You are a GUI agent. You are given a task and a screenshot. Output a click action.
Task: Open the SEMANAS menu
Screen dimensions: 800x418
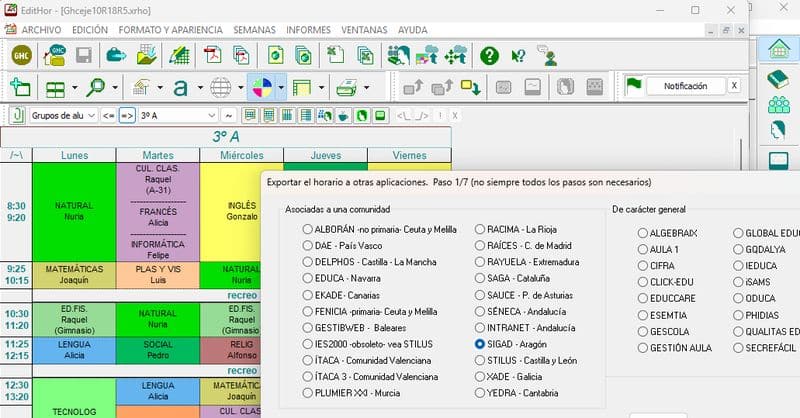coord(254,30)
